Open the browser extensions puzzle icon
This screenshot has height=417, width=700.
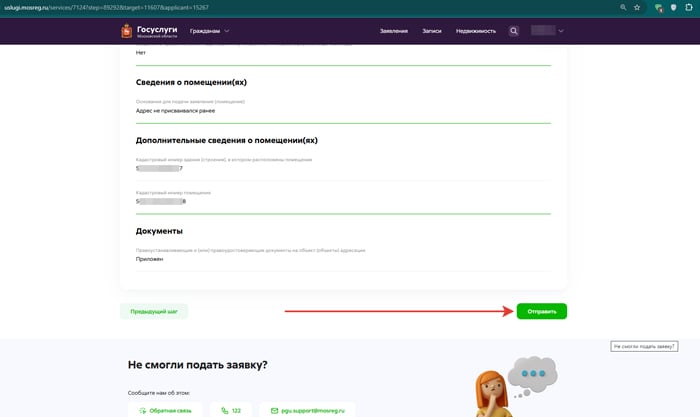coord(689,7)
